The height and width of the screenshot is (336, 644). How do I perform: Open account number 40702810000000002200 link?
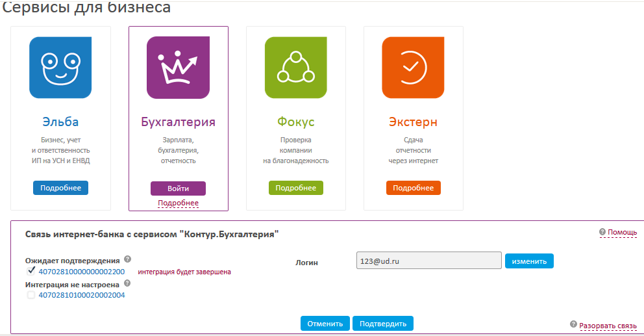pos(82,272)
